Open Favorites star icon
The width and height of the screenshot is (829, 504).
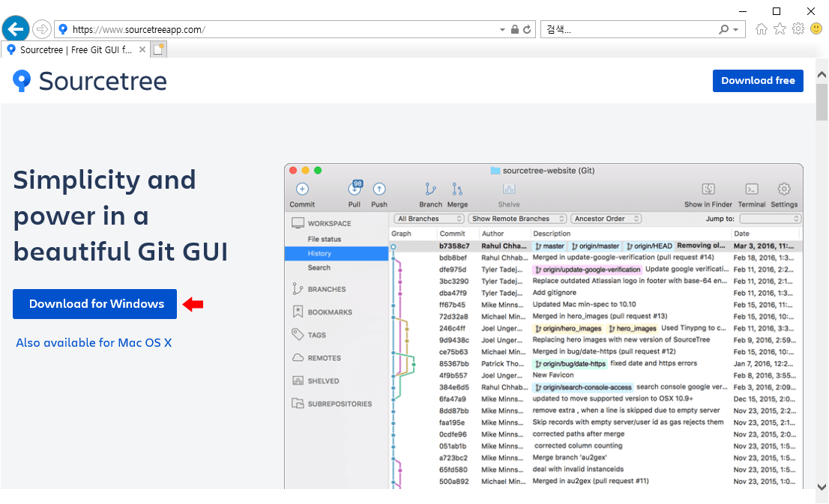[x=780, y=29]
